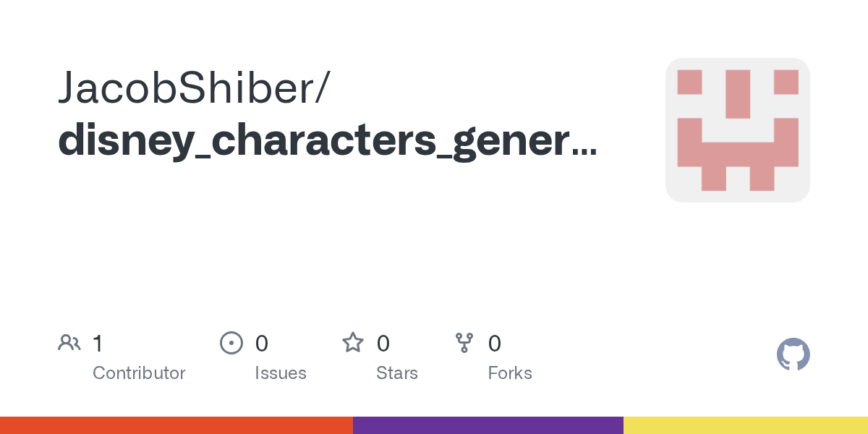Click the Contributor label
The height and width of the screenshot is (434, 868).
tap(139, 373)
